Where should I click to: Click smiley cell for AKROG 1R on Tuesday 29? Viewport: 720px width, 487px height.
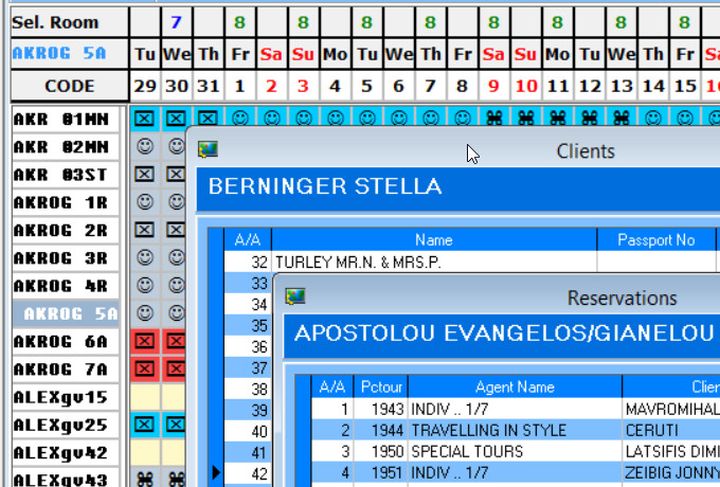pyautogui.click(x=145, y=202)
